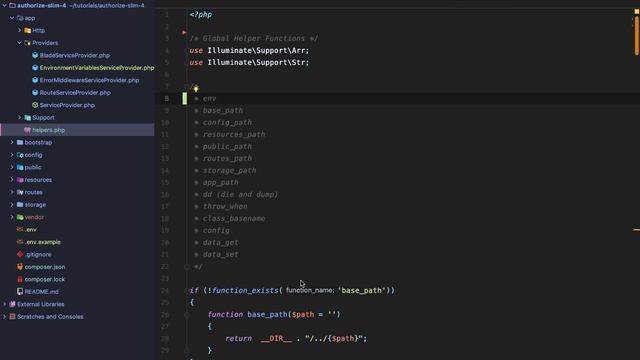This screenshot has width=640, height=360.
Task: Click Scratches and Consoles icon
Action: tap(12, 317)
